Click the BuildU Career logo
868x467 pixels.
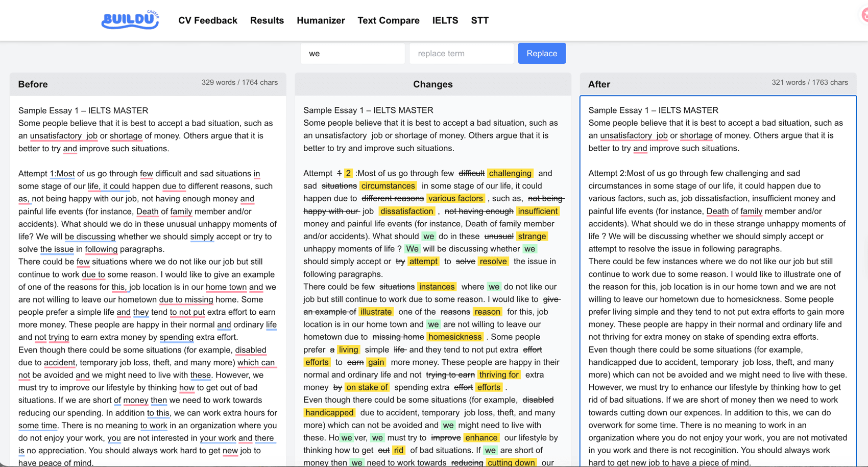coord(130,20)
